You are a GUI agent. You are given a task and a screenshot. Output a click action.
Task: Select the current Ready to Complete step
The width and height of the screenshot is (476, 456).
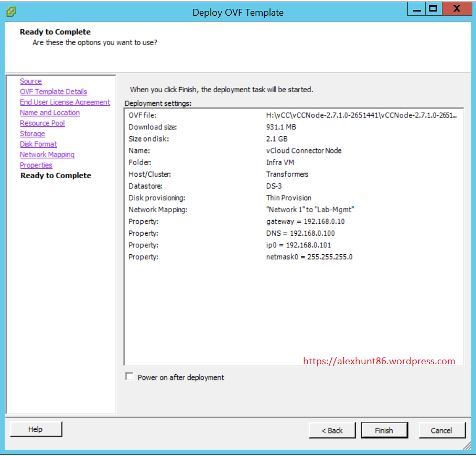coord(56,176)
